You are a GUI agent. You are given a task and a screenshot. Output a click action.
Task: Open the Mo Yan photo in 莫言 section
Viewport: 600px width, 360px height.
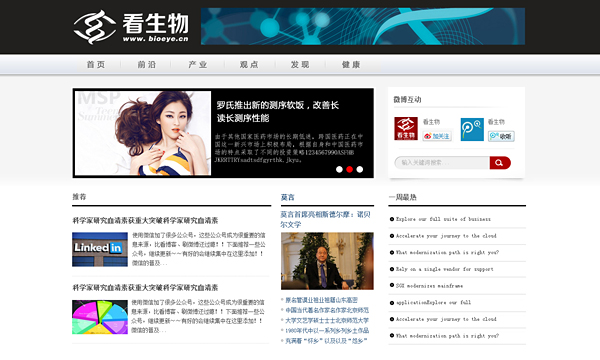coord(327,261)
